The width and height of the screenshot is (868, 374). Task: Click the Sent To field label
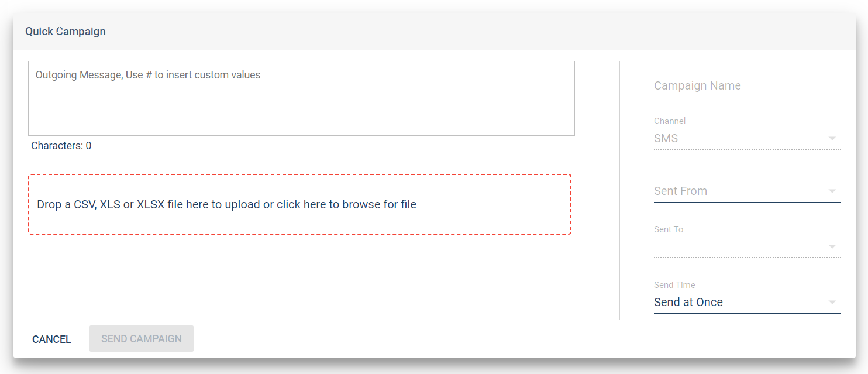tap(669, 229)
